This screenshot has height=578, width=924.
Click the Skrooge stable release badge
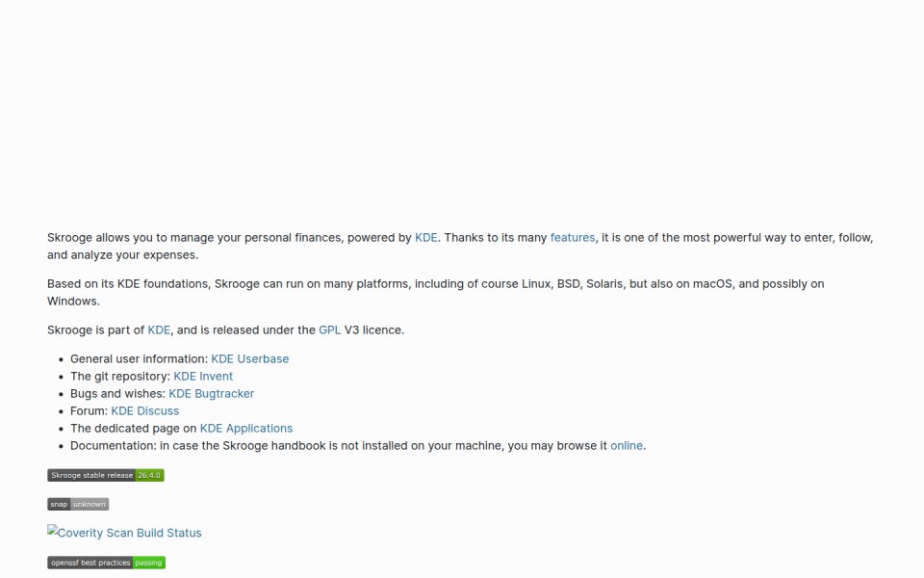point(106,475)
